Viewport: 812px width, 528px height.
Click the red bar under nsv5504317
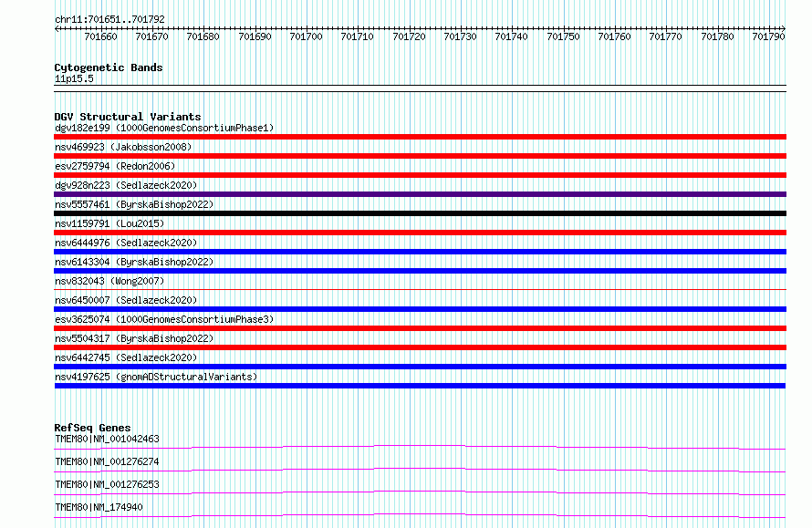click(420, 347)
